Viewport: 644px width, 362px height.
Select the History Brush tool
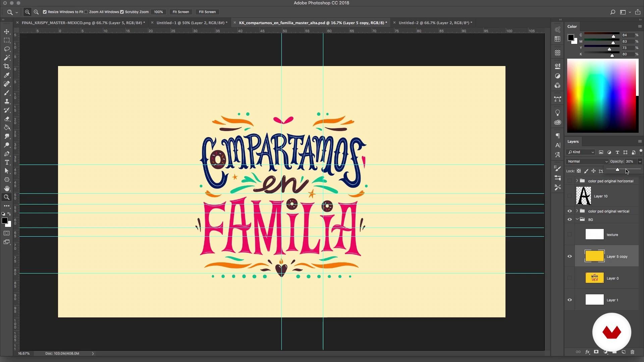pos(7,110)
